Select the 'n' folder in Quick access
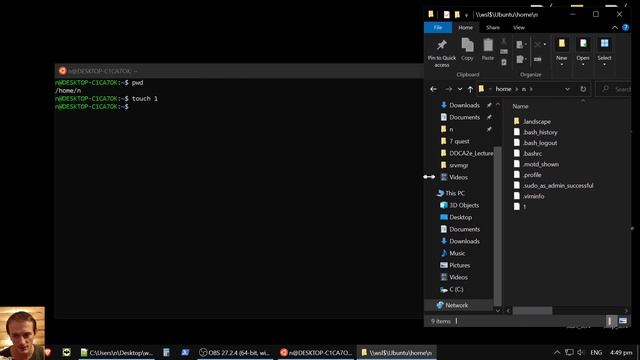Screen dimensions: 640x360 pos(451,129)
